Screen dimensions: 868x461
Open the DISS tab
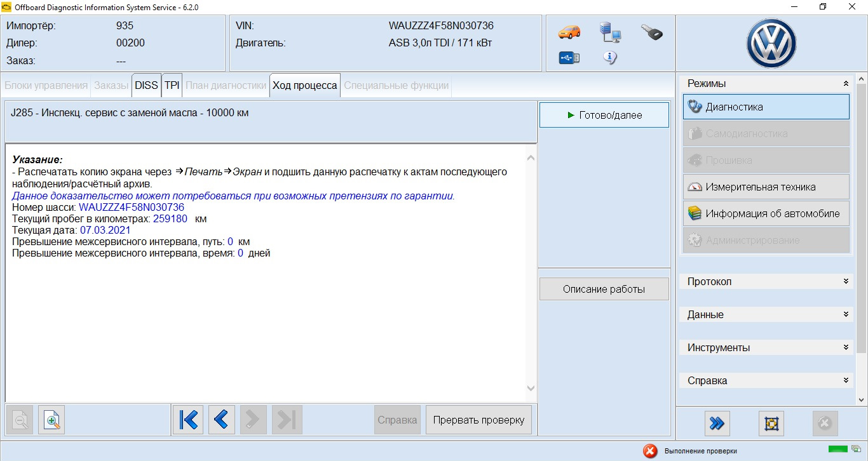tap(146, 85)
